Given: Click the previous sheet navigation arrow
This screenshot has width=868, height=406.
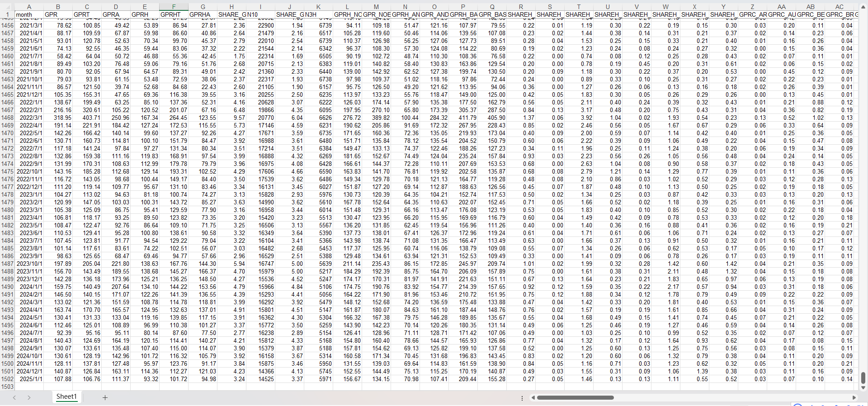Looking at the screenshot, I should tap(14, 397).
